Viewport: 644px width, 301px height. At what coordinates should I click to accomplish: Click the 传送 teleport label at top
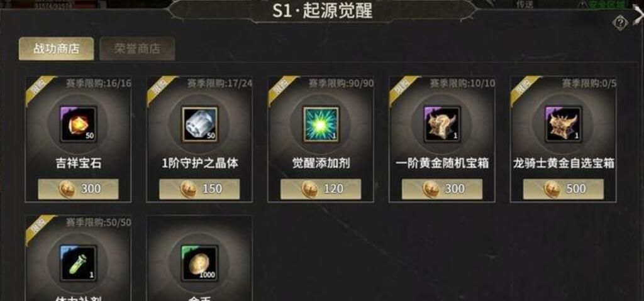click(x=525, y=4)
